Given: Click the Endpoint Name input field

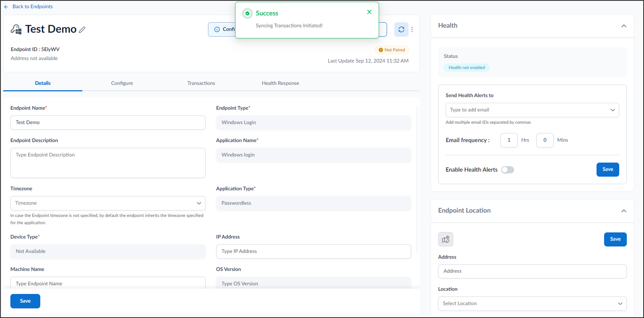Looking at the screenshot, I should pos(108,123).
